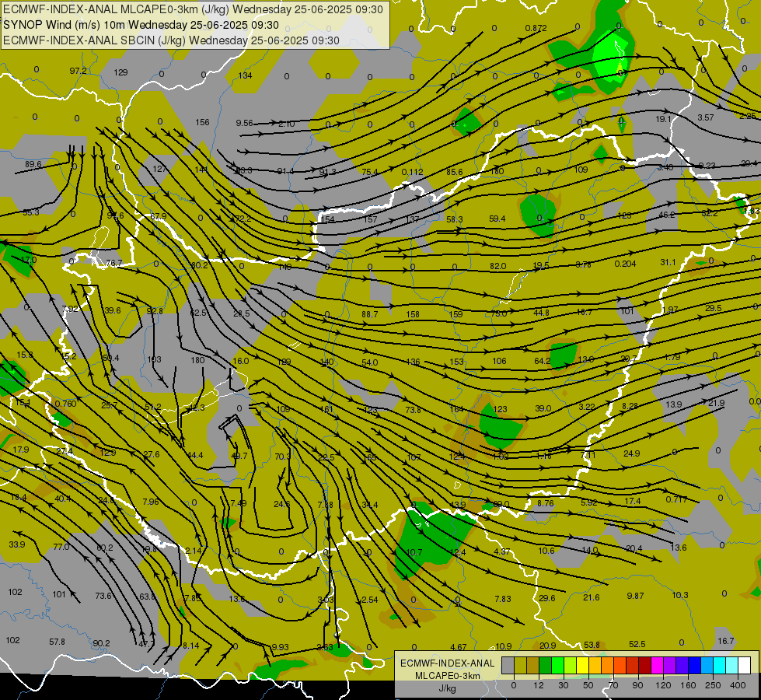Click the ECMWF-INDEX-ANAL SBCIN header line

[171, 40]
